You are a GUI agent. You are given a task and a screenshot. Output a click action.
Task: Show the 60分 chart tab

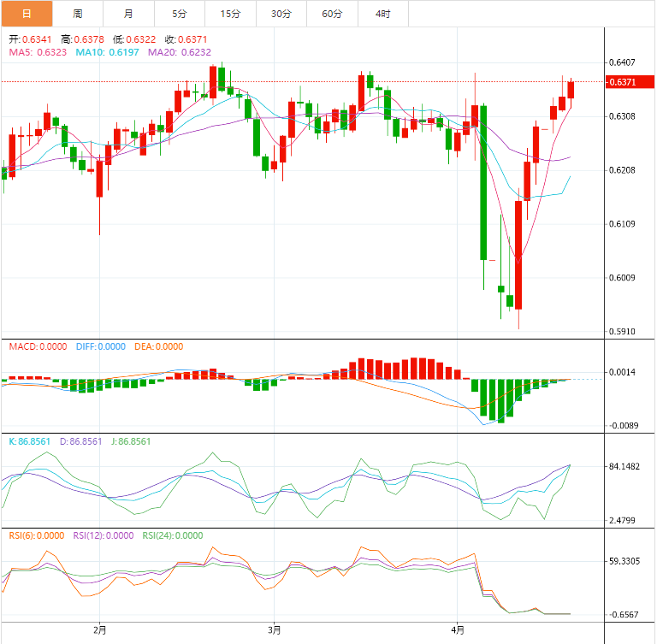pos(332,14)
